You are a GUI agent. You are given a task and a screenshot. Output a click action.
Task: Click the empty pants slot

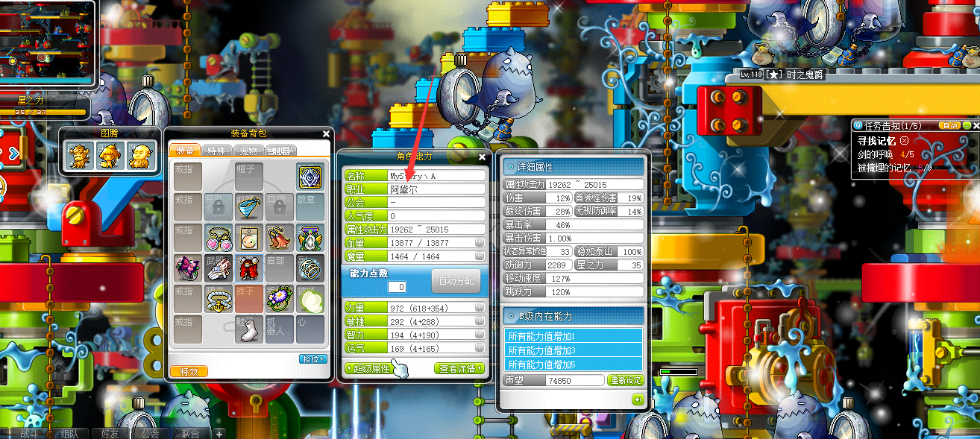[x=249, y=299]
